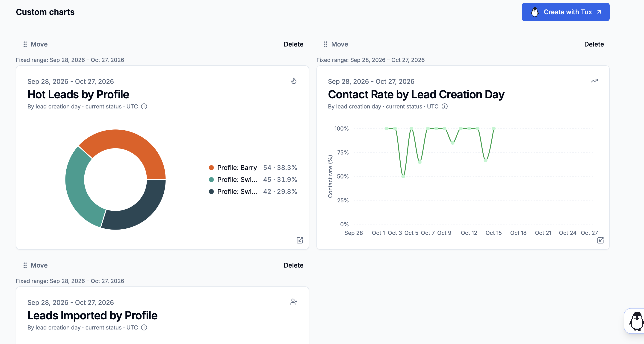
Task: Grab the Move handle for Leads Imported chart
Action: 35,265
